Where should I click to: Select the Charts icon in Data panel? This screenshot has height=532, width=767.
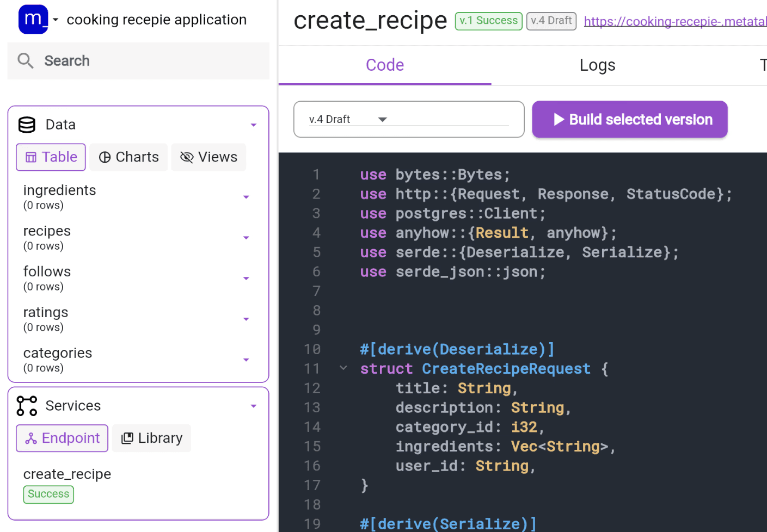(x=106, y=157)
